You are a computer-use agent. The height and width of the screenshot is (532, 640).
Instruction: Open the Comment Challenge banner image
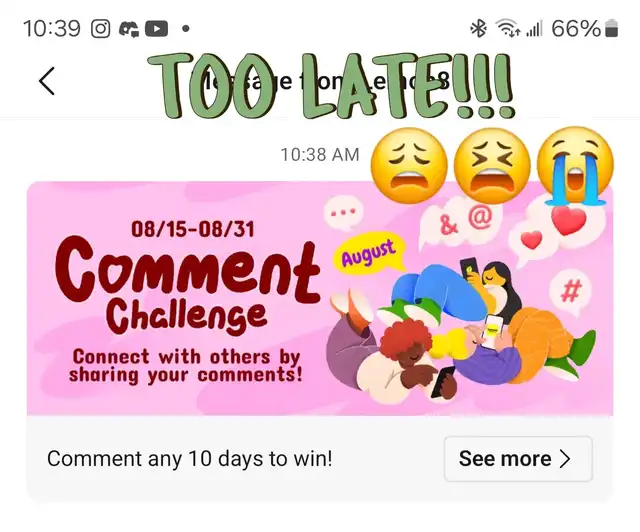point(320,299)
